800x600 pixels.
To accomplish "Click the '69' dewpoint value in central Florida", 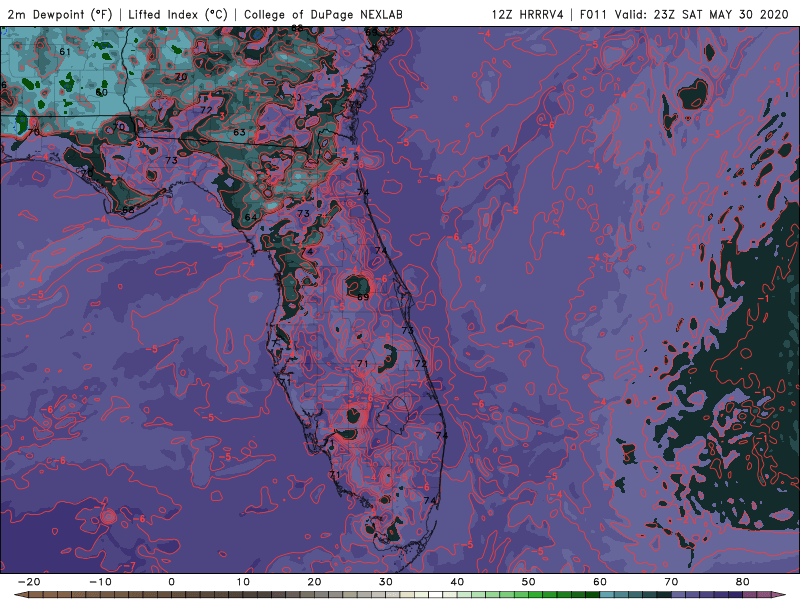I will [363, 297].
